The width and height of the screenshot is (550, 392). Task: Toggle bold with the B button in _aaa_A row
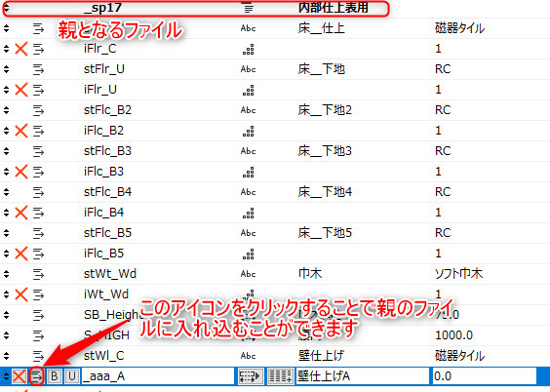point(54,376)
